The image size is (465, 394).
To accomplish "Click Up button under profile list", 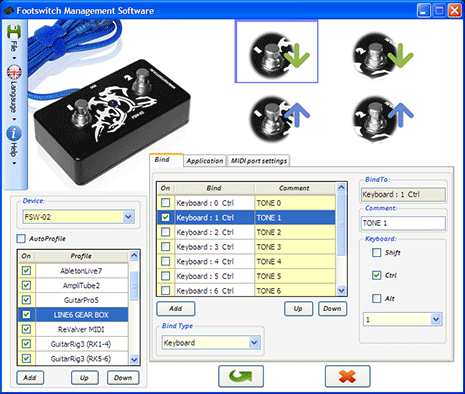I will (x=84, y=378).
